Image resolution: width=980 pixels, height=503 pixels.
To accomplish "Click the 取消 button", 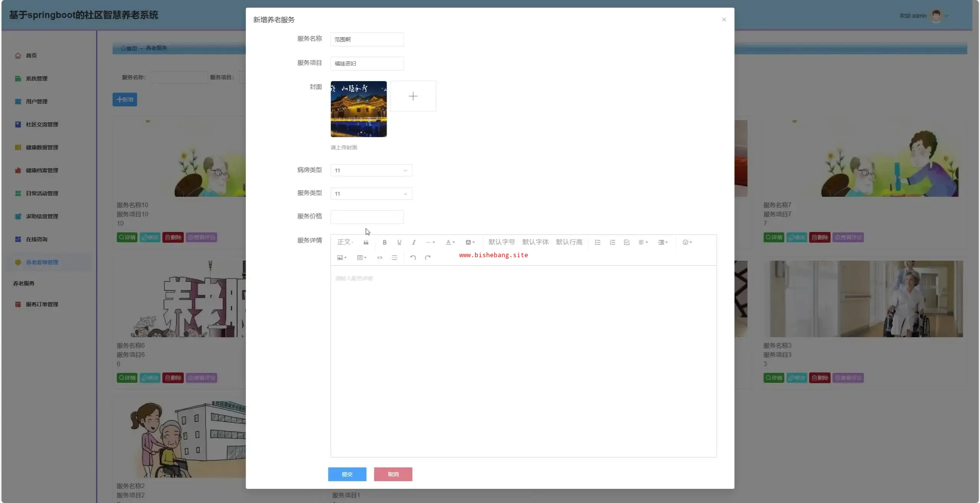I will pyautogui.click(x=393, y=474).
